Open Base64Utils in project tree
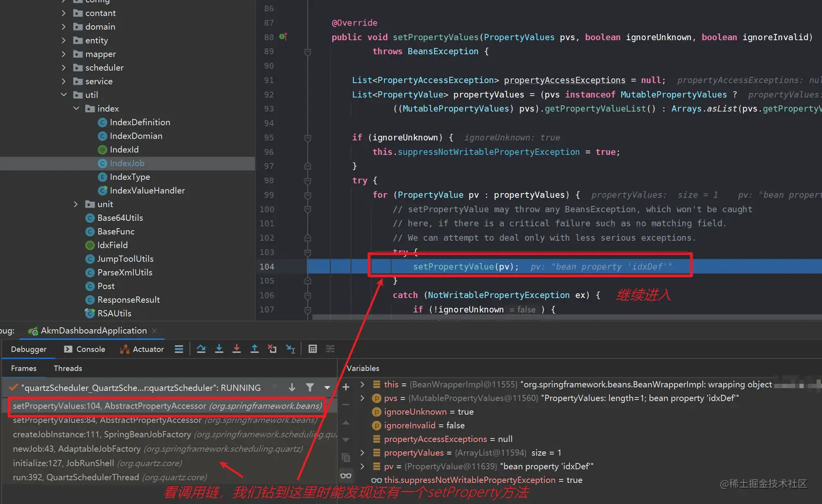Image resolution: width=822 pixels, height=504 pixels. 120,217
